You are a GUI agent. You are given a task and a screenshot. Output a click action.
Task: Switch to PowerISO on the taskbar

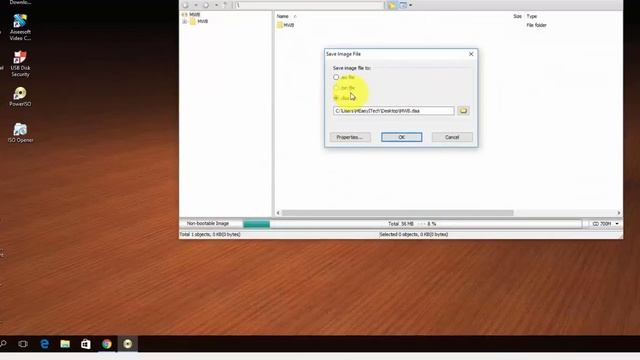(x=128, y=344)
